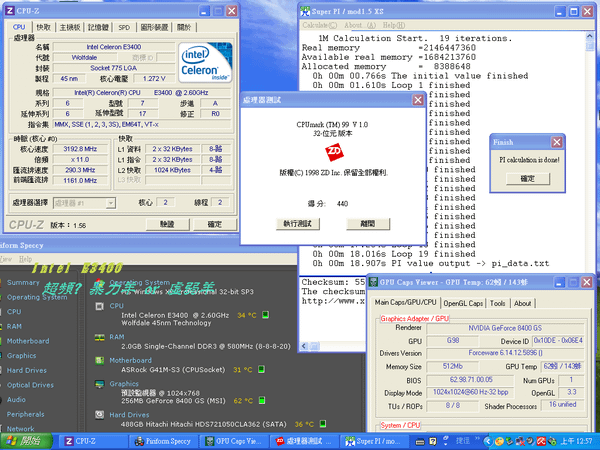Click the Super PI title bar icon
This screenshot has width=600, height=450.
(x=305, y=11)
